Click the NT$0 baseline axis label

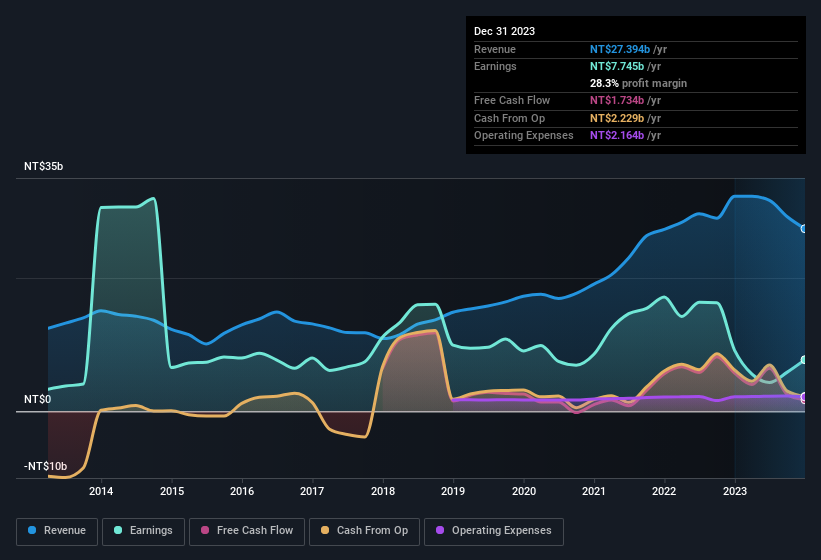point(37,400)
